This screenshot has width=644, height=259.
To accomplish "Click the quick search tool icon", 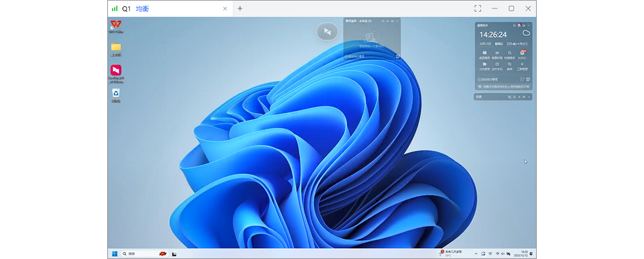I will 509,53.
